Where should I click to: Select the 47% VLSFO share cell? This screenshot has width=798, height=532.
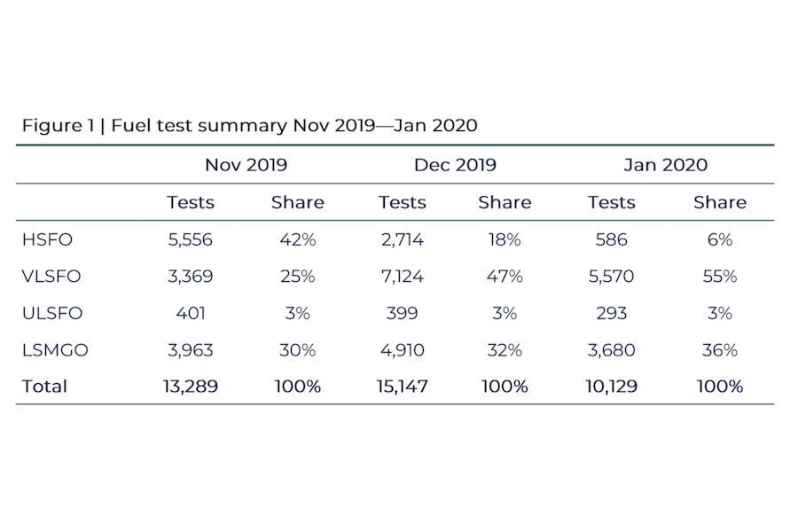[505, 277]
